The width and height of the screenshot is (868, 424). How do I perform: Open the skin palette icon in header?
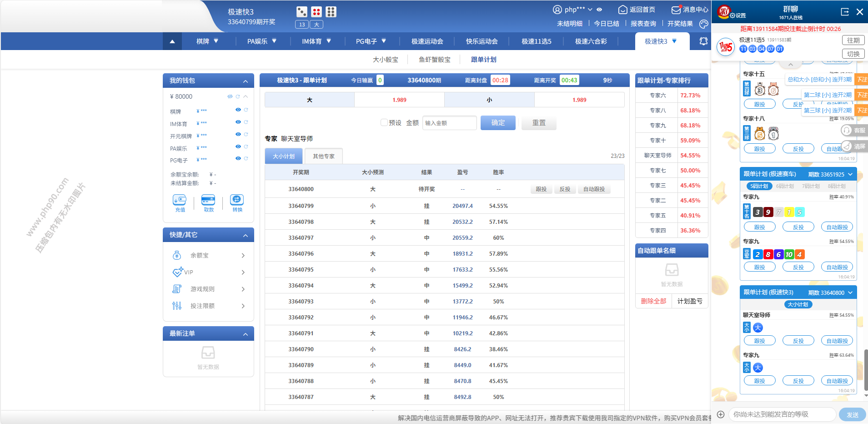pos(703,24)
